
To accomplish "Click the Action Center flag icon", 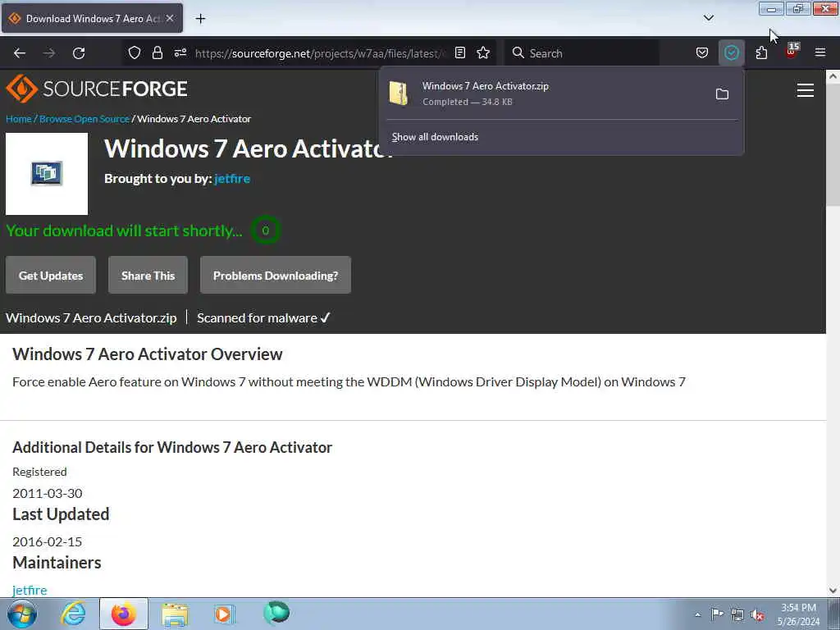I will point(717,614).
